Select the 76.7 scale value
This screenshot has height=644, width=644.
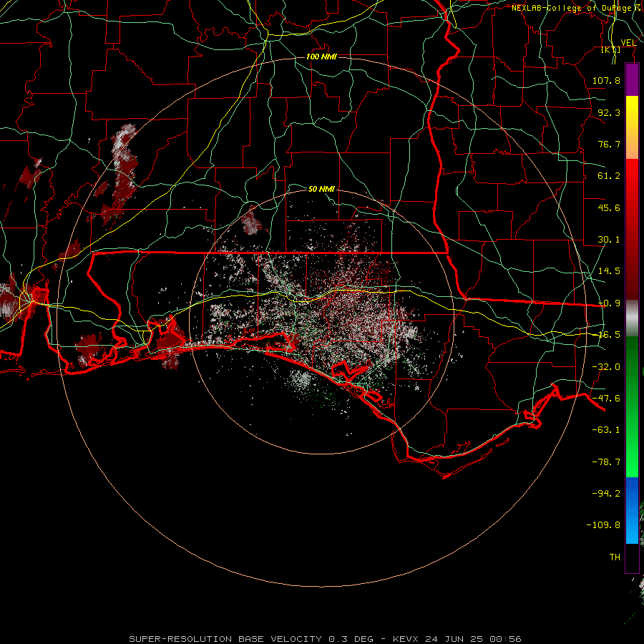(x=609, y=144)
